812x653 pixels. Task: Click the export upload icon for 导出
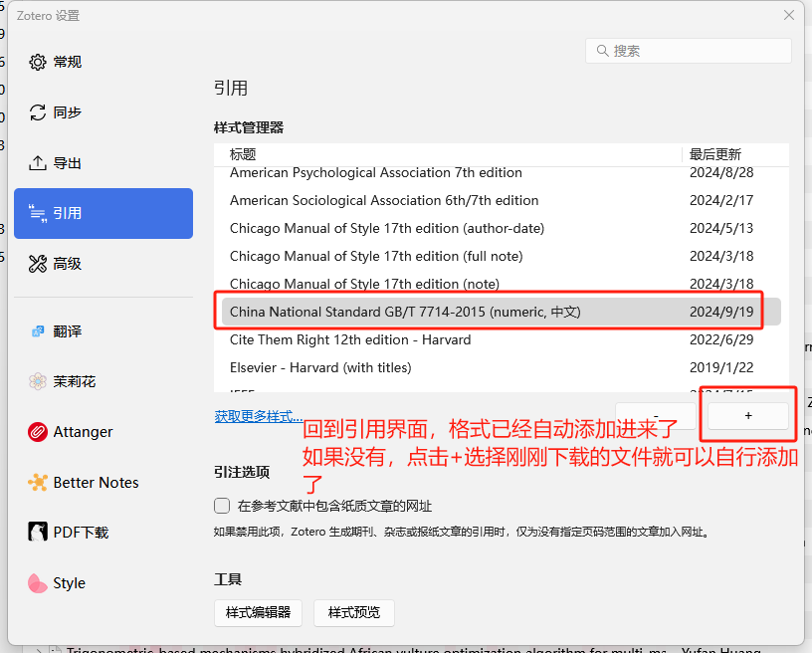click(37, 163)
